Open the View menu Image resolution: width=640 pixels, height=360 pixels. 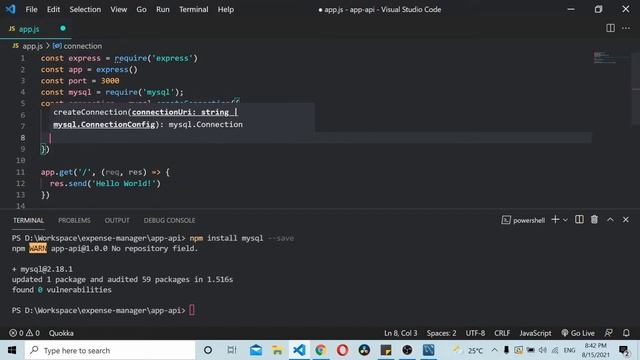(x=118, y=9)
